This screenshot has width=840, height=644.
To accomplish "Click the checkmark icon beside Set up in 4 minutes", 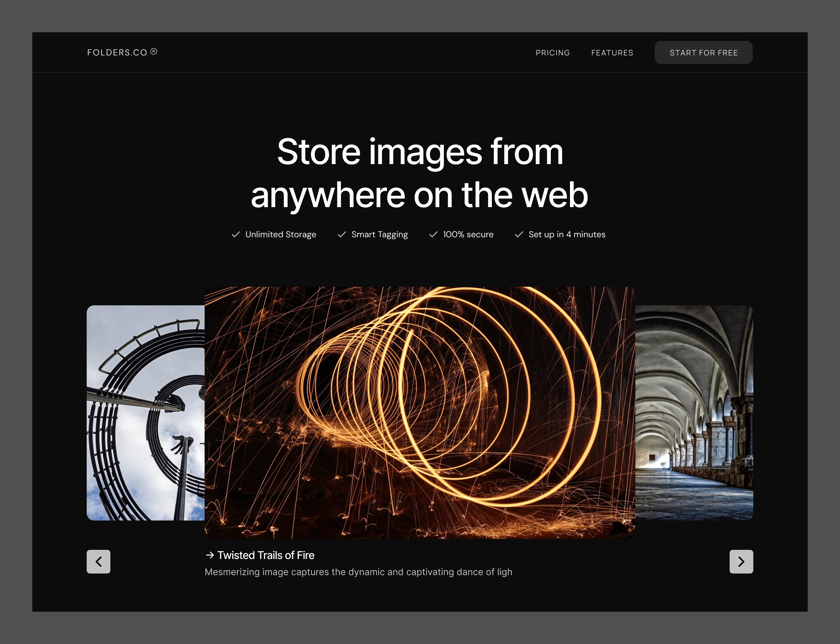I will [519, 234].
